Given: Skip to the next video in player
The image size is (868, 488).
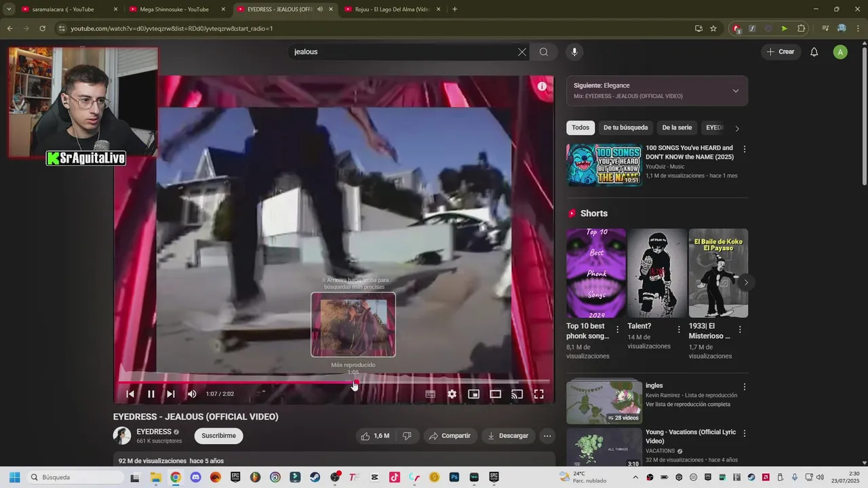Looking at the screenshot, I should click(x=171, y=394).
